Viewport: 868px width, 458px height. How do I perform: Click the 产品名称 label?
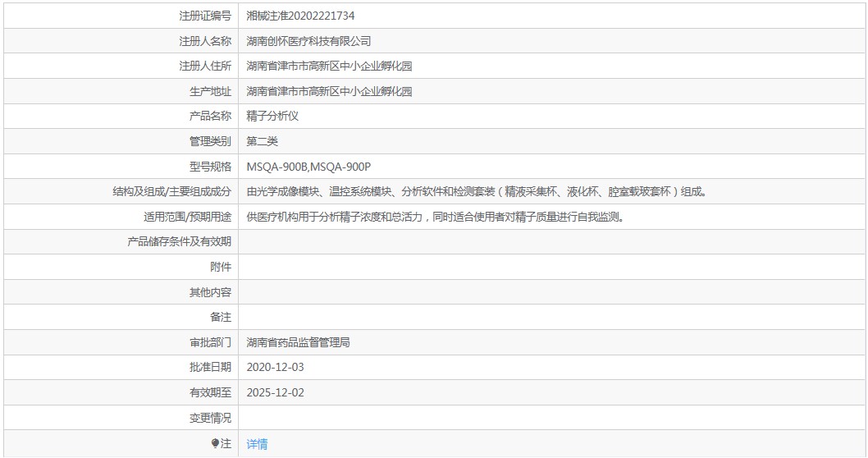tap(210, 116)
